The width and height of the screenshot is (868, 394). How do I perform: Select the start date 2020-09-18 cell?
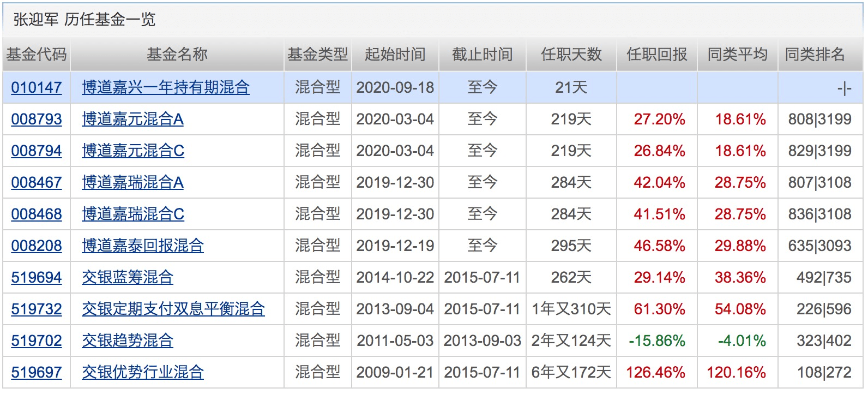pos(395,87)
